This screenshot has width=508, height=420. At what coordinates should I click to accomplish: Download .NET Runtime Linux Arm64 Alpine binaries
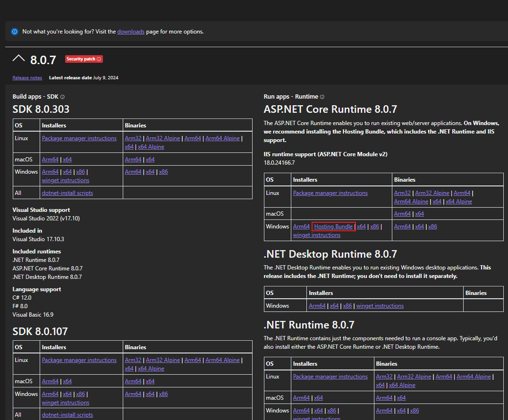474,377
